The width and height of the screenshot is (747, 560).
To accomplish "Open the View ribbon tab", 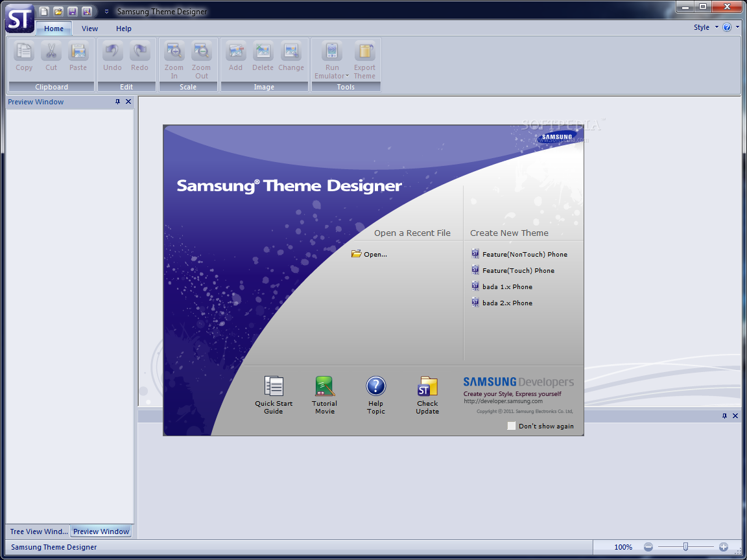I will (89, 29).
